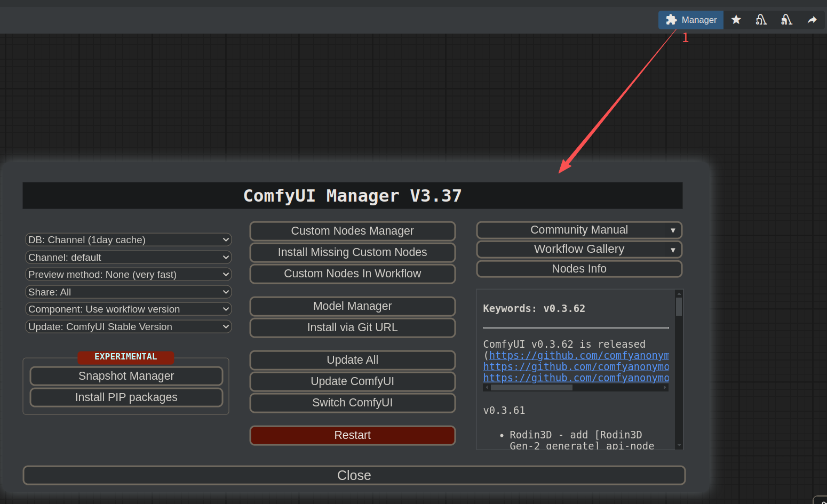The image size is (827, 504).
Task: Click the news panel scroll-up arrow
Action: 679,293
